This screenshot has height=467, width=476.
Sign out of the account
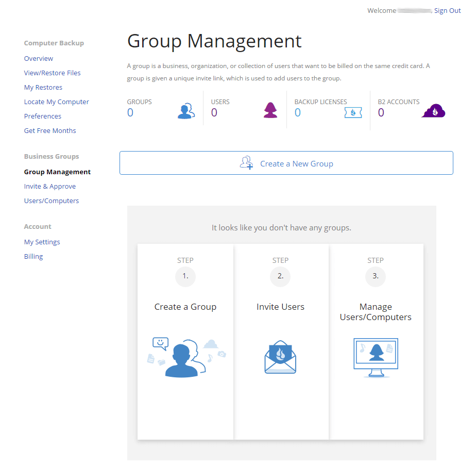(447, 11)
